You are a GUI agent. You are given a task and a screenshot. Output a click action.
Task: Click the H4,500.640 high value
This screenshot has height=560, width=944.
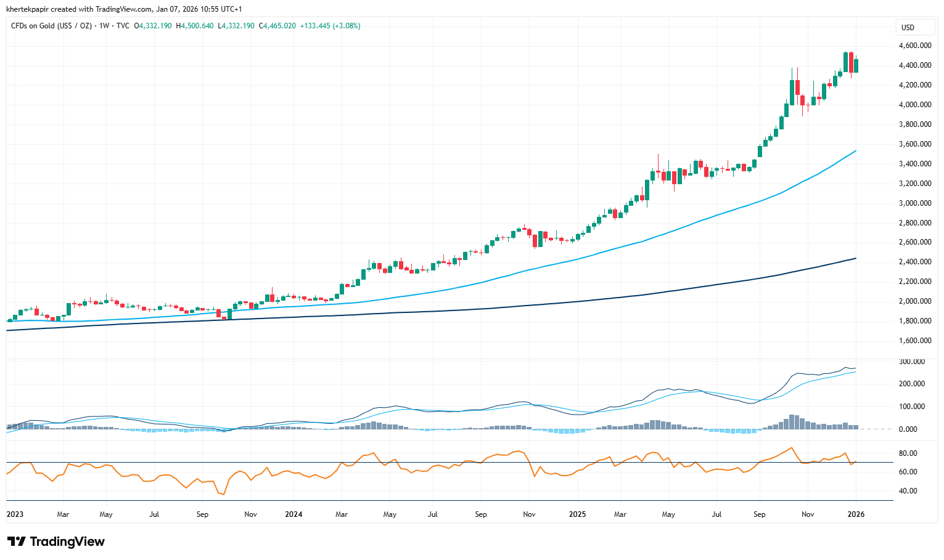tap(195, 26)
